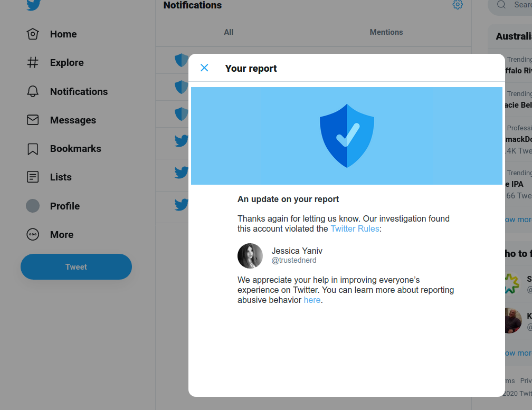Click the Bookmarks ribbon icon
The image size is (532, 410).
click(33, 148)
